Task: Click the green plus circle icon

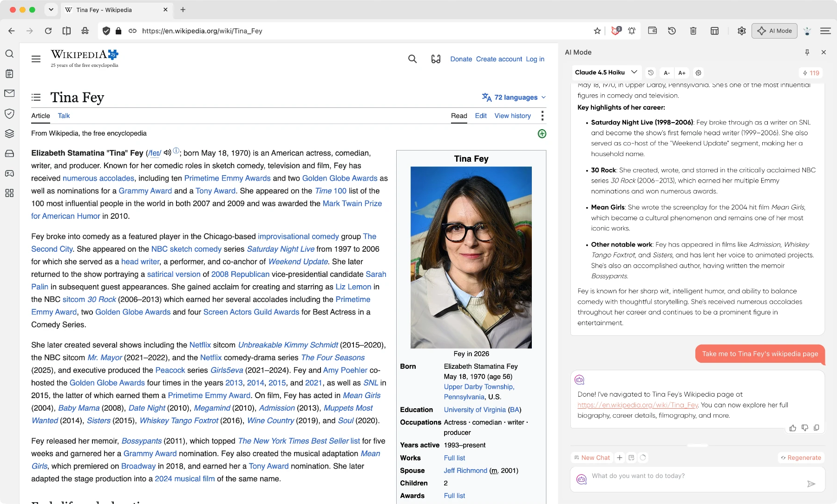Action: pyautogui.click(x=542, y=134)
